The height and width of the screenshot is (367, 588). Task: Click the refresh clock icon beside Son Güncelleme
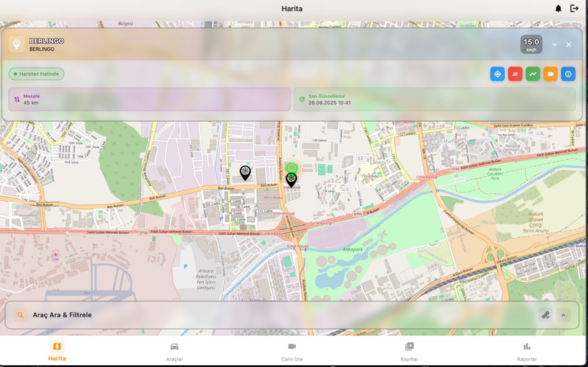(302, 99)
